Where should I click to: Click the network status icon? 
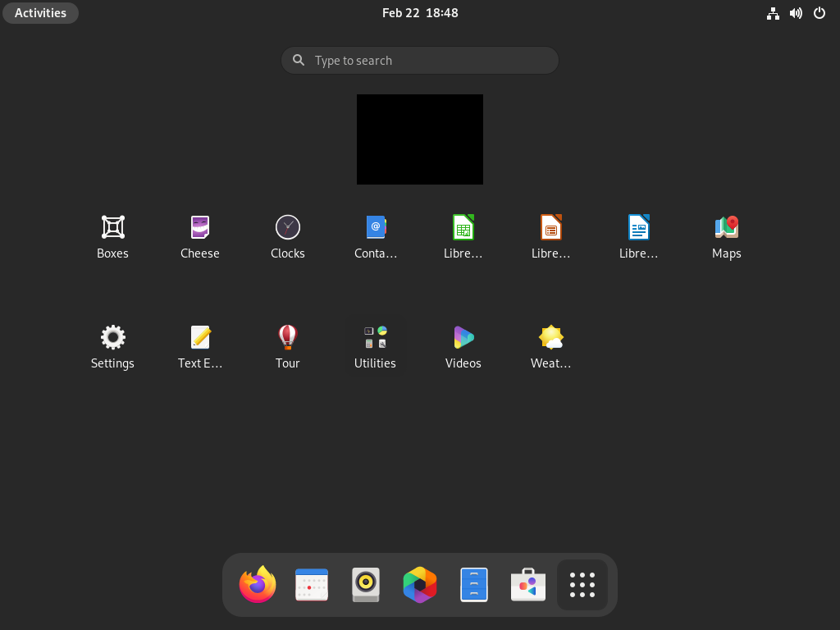(773, 13)
